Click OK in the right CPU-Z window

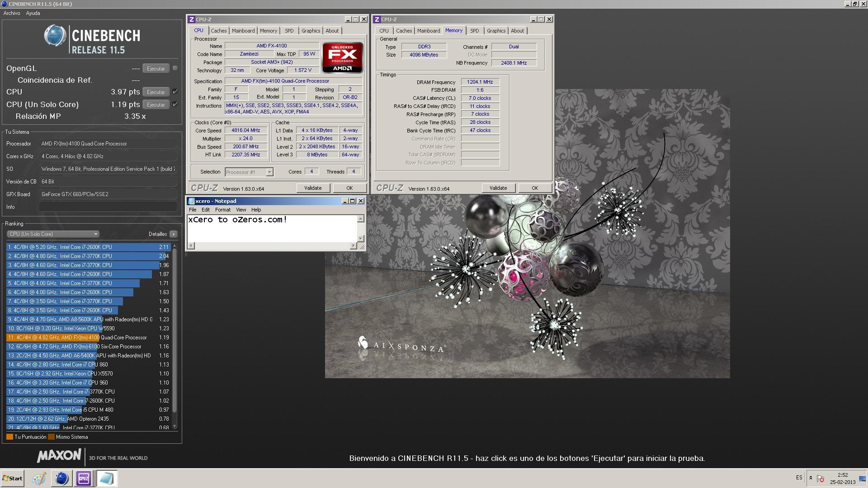point(535,188)
